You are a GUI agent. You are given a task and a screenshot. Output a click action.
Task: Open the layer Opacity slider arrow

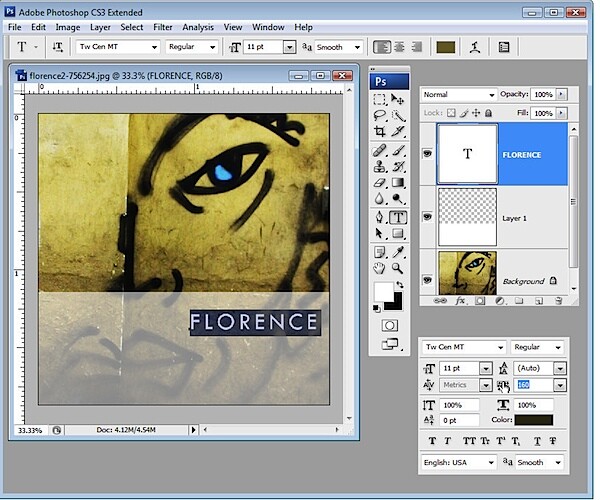point(561,94)
